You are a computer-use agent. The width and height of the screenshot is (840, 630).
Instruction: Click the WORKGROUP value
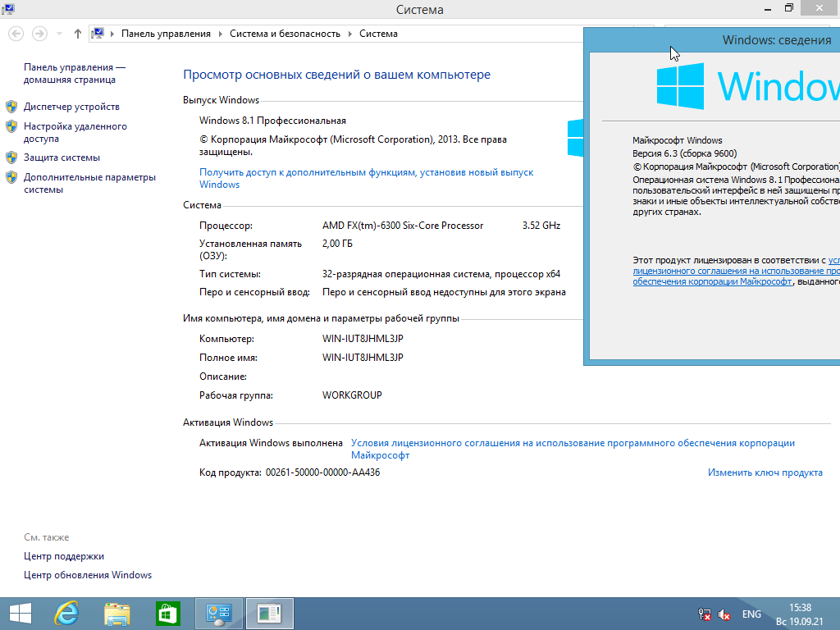pos(352,395)
